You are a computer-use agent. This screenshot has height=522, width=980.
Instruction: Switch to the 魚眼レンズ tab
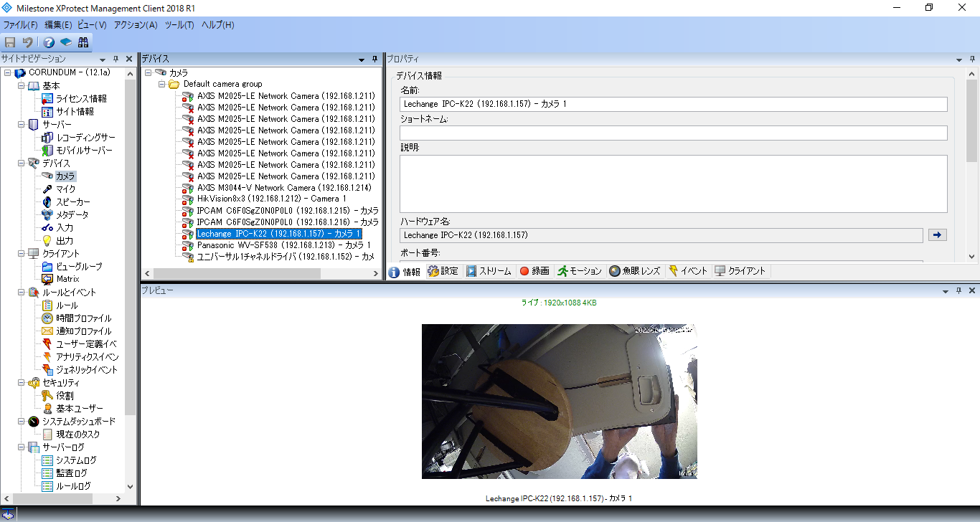coord(635,271)
